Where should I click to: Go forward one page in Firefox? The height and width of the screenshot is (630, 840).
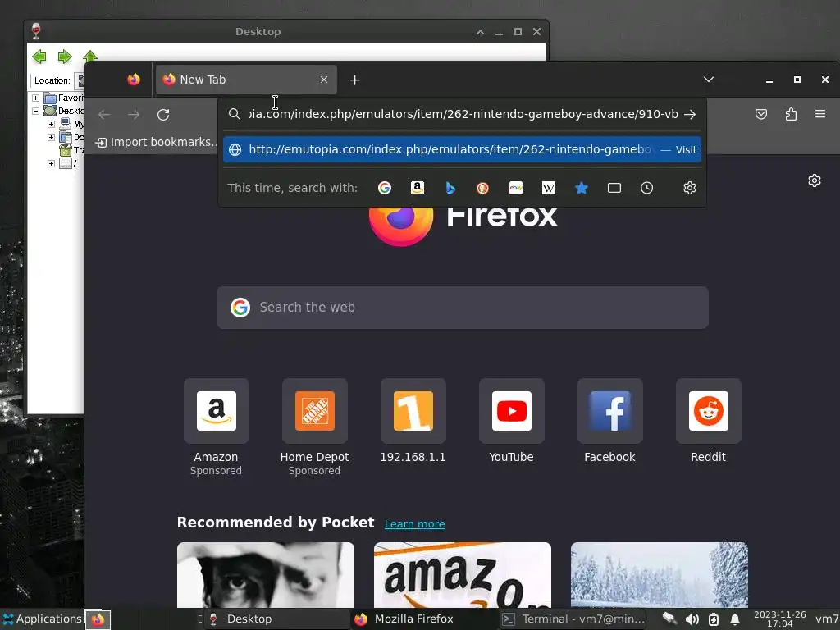134,115
